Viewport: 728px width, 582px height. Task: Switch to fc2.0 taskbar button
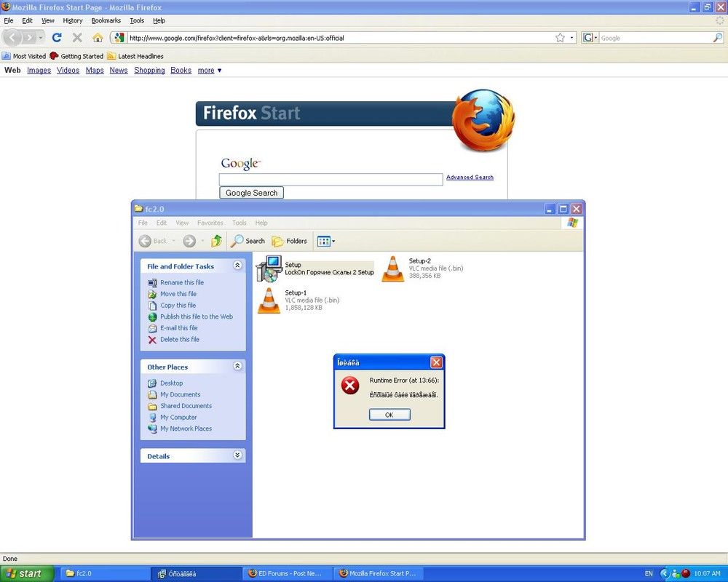104,574
